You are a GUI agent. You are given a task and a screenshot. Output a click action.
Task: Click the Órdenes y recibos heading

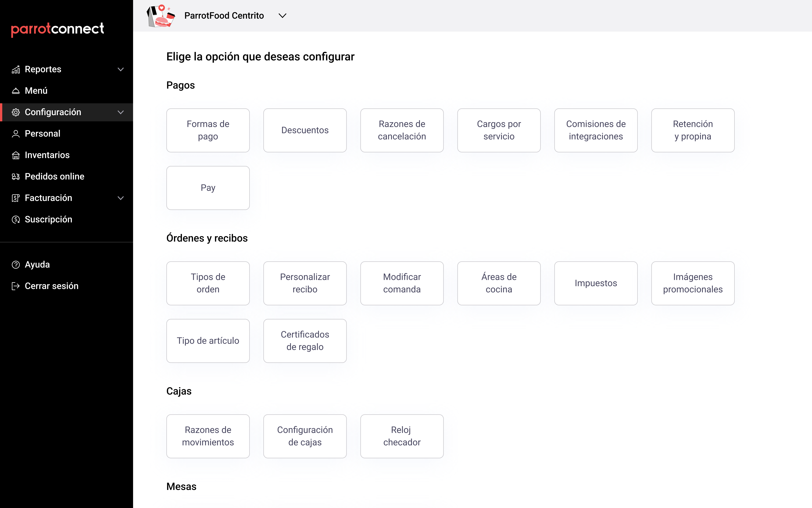(x=207, y=238)
